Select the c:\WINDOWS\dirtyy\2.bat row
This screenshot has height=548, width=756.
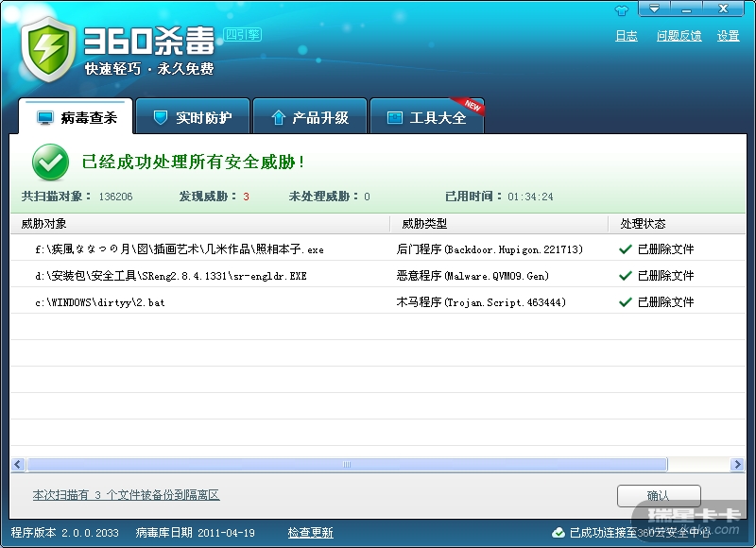coord(378,301)
